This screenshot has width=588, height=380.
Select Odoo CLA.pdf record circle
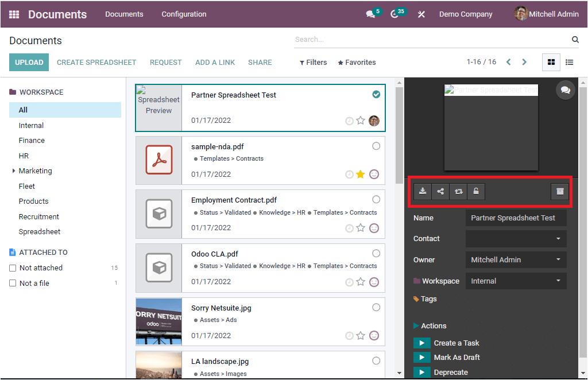coord(376,253)
